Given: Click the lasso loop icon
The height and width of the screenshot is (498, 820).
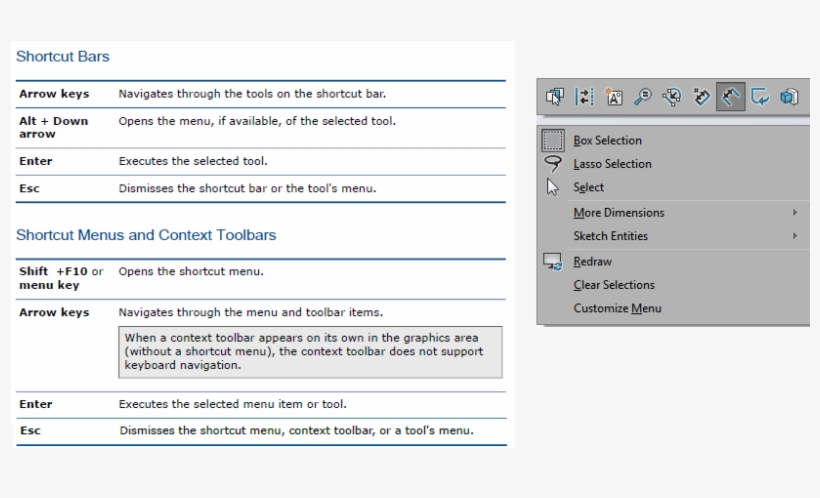Looking at the screenshot, I should [553, 164].
